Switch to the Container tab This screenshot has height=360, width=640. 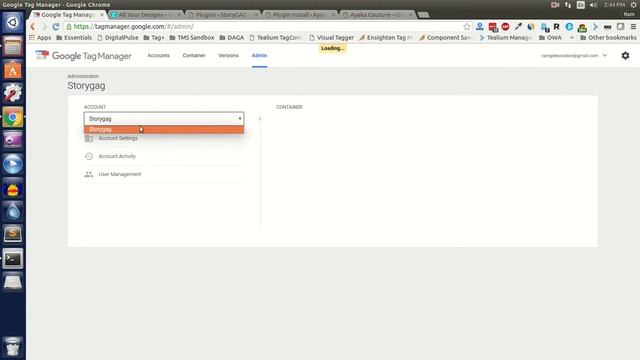(194, 56)
